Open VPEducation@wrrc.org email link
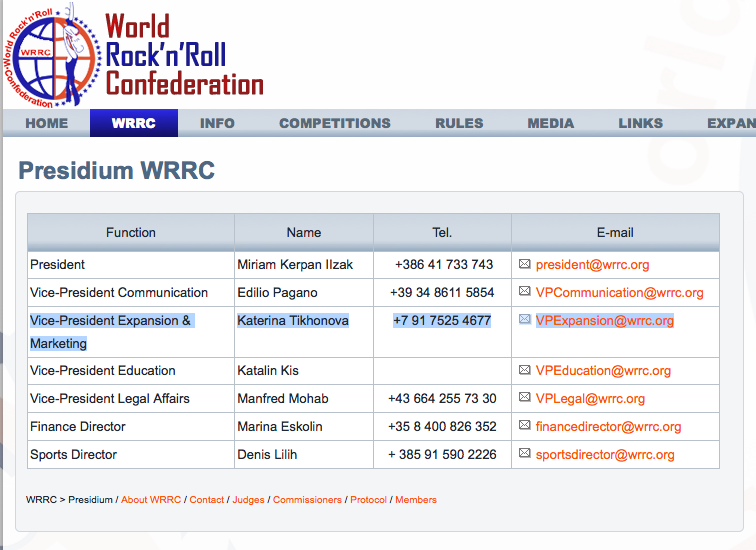This screenshot has height=550, width=756. coord(603,371)
